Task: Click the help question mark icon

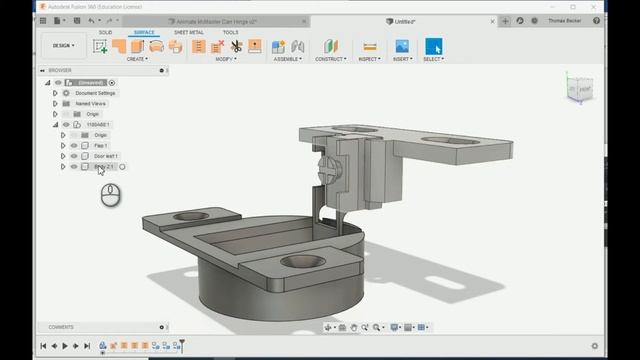Action: 596,21
